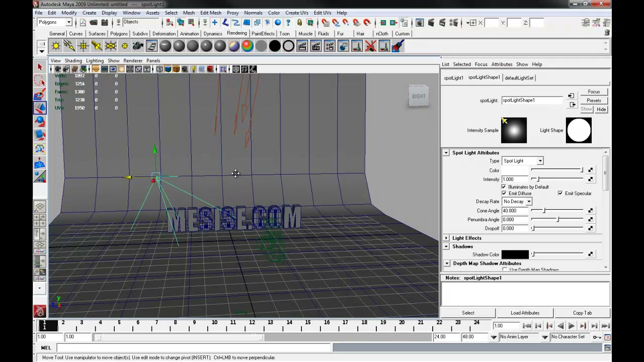Click the new scene icon

pyautogui.click(x=83, y=23)
